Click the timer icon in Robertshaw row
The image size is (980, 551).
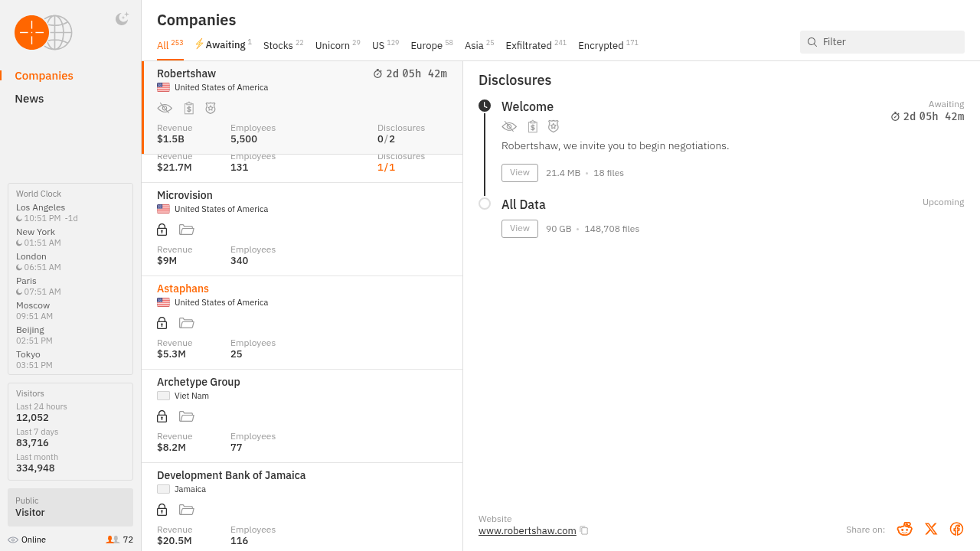pyautogui.click(x=377, y=73)
